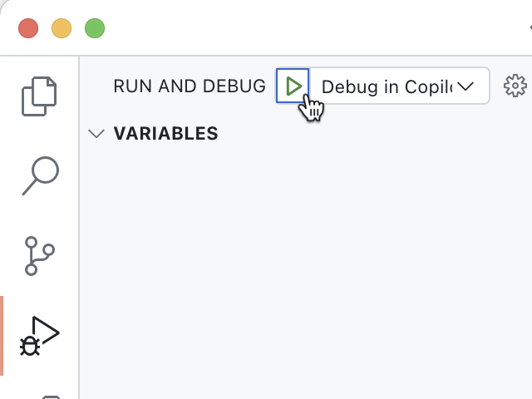Click the debug configuration dropdown's chevron arrow
Viewport: 532px width, 399px height.
coord(465,86)
